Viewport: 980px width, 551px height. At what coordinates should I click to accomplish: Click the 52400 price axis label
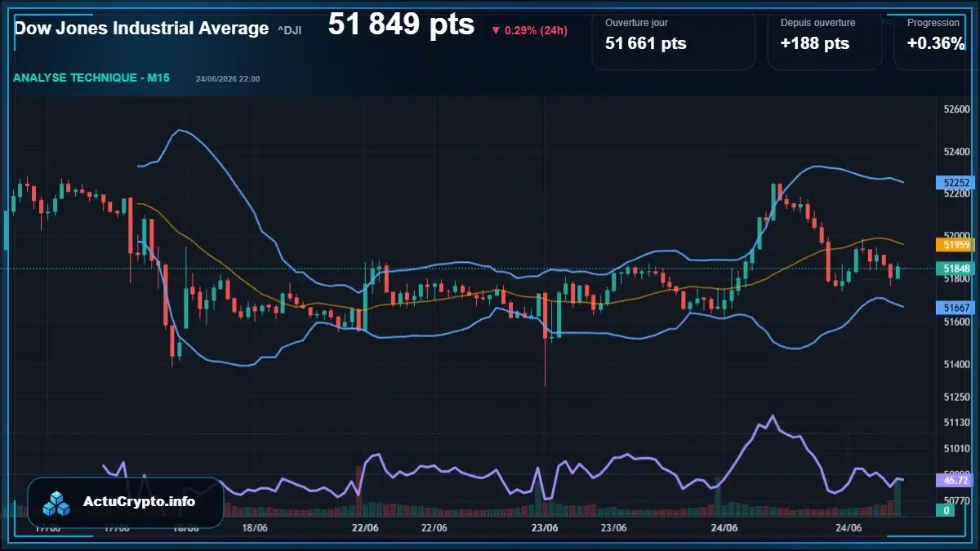pyautogui.click(x=955, y=152)
